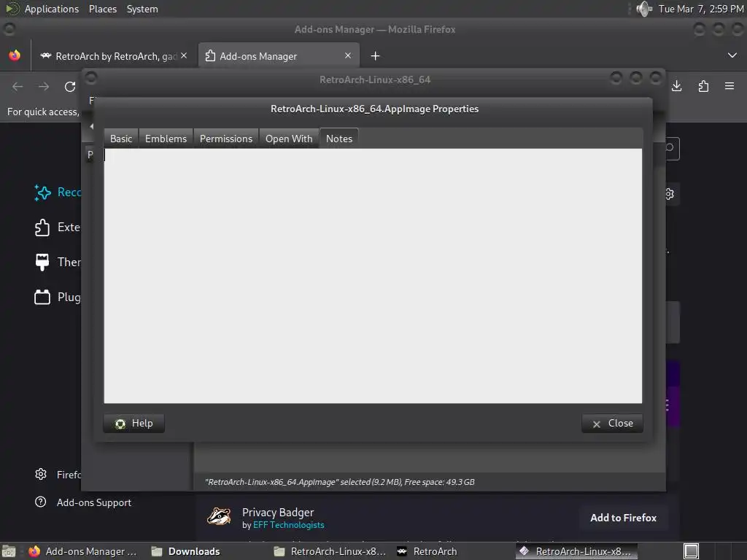Reload the page in Firefox
Viewport: 747px width, 560px height.
(x=70, y=87)
